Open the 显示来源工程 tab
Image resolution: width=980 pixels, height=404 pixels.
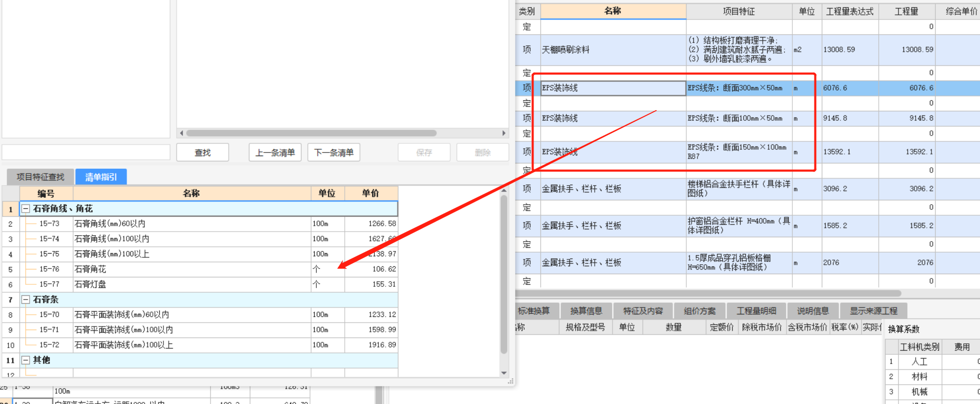pyautogui.click(x=874, y=311)
